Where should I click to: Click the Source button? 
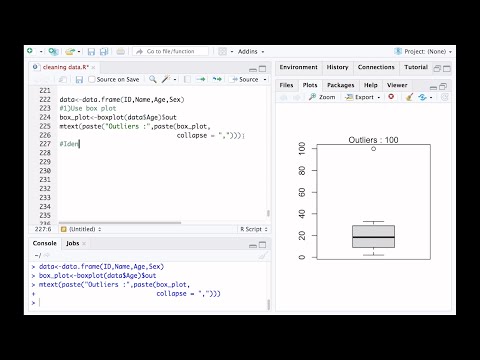[x=245, y=79]
